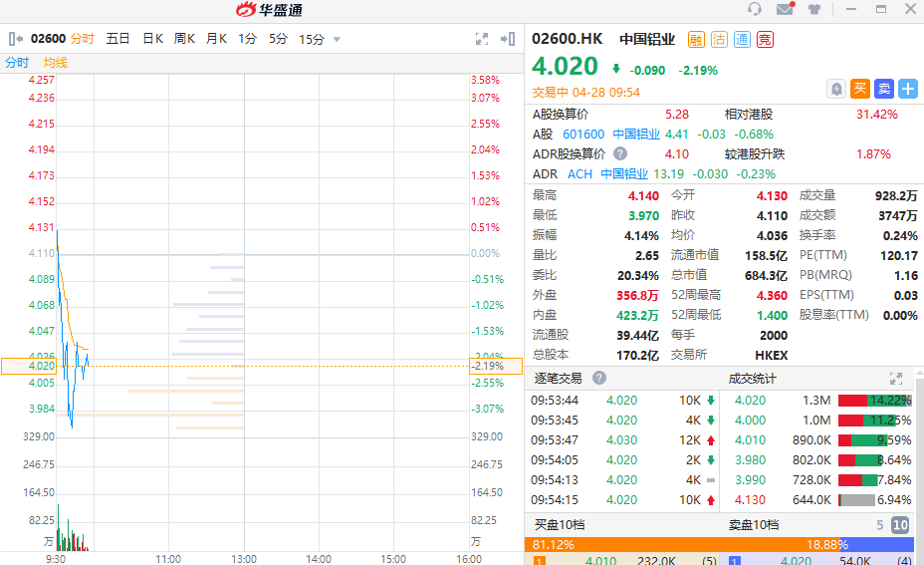Screen dimensions: 924x565
Task: Click the 14.22% volume distribution bar
Action: (875, 401)
